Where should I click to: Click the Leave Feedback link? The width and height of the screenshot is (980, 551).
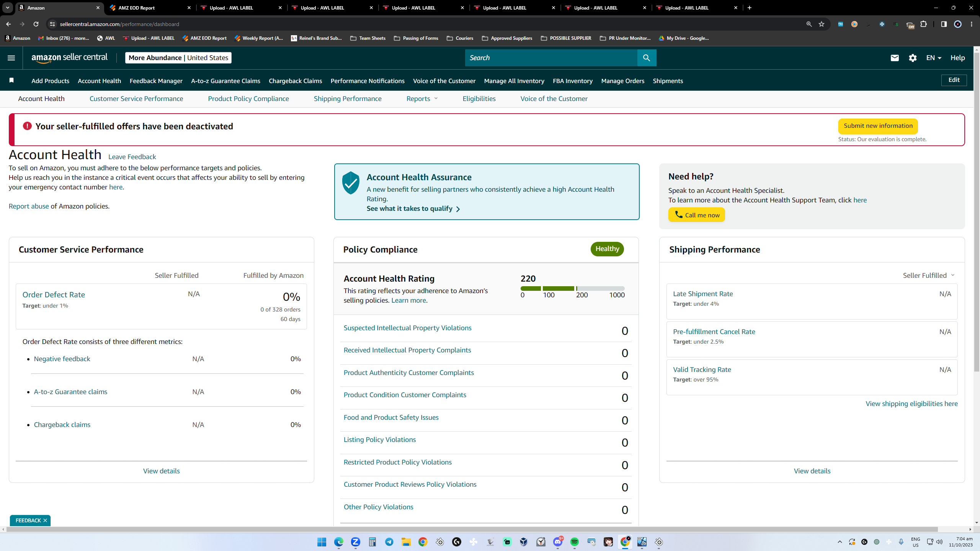pyautogui.click(x=132, y=157)
